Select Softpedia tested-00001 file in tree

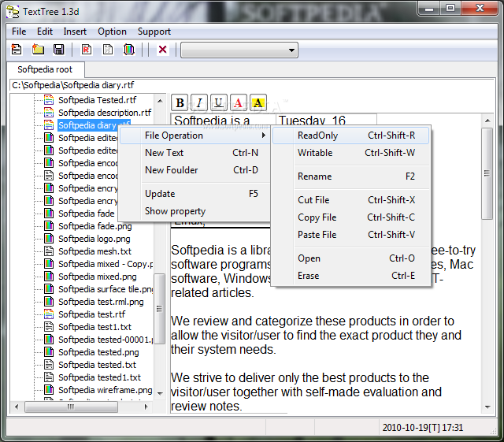(x=106, y=340)
